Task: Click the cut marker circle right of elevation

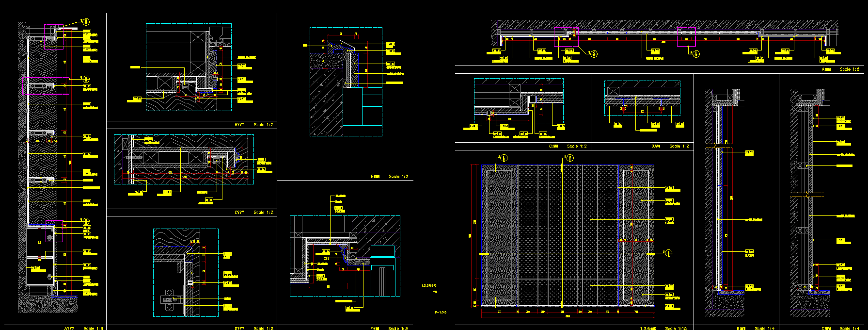Action: pos(669,253)
